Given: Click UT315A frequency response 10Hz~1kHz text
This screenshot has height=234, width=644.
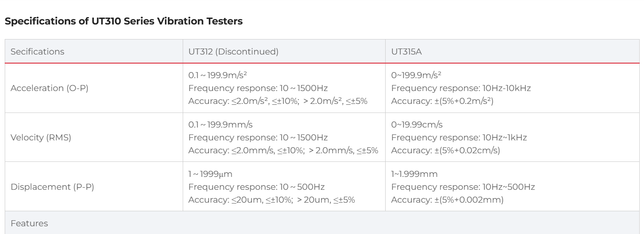Looking at the screenshot, I should (x=459, y=137).
